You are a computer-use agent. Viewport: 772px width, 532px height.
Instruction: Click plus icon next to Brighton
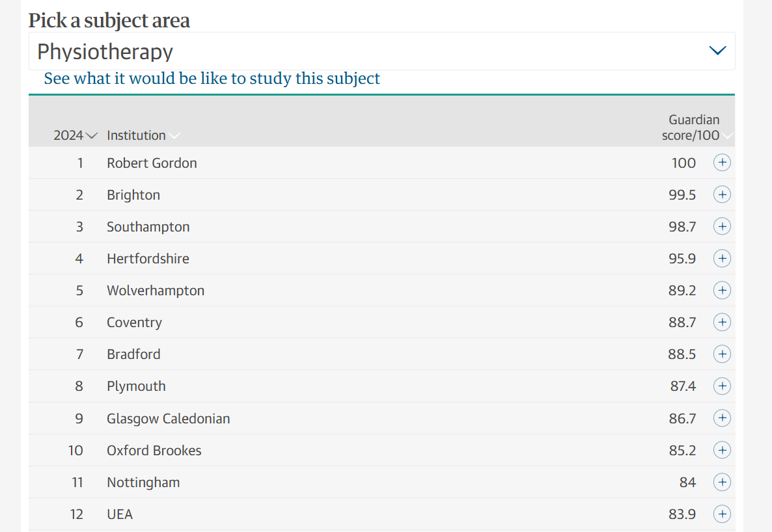pos(722,194)
